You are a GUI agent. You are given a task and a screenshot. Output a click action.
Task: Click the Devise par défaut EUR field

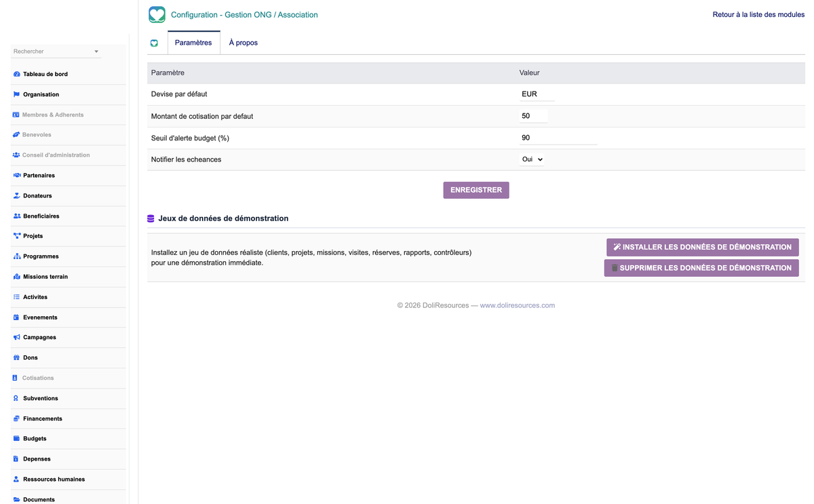click(x=537, y=94)
